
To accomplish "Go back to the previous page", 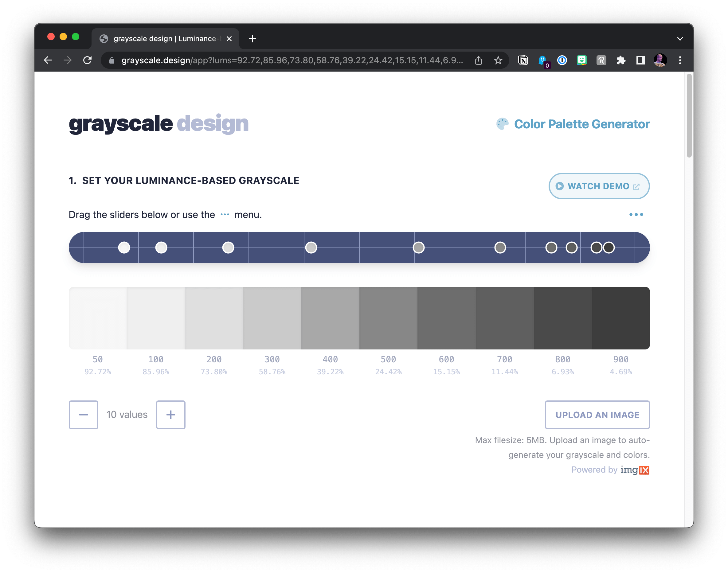I will [48, 60].
